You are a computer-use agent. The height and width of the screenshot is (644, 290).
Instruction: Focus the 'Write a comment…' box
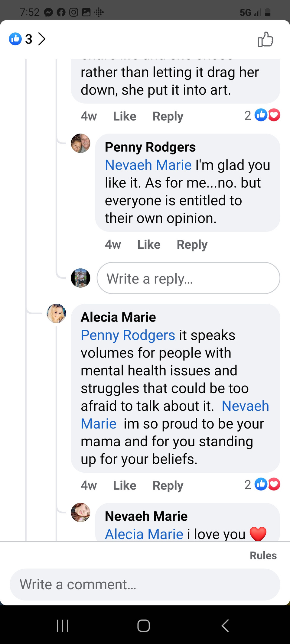(x=145, y=584)
